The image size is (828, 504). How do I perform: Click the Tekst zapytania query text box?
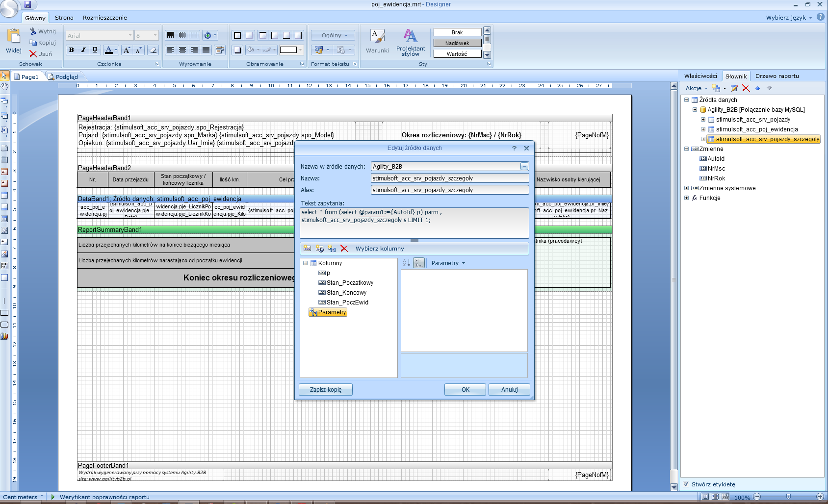coord(414,223)
